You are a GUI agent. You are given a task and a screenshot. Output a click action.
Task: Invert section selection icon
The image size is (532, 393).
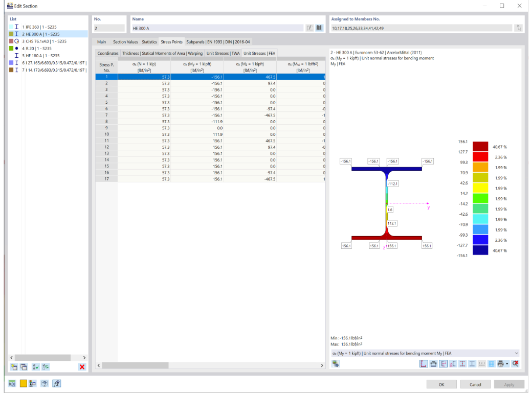(x=46, y=367)
